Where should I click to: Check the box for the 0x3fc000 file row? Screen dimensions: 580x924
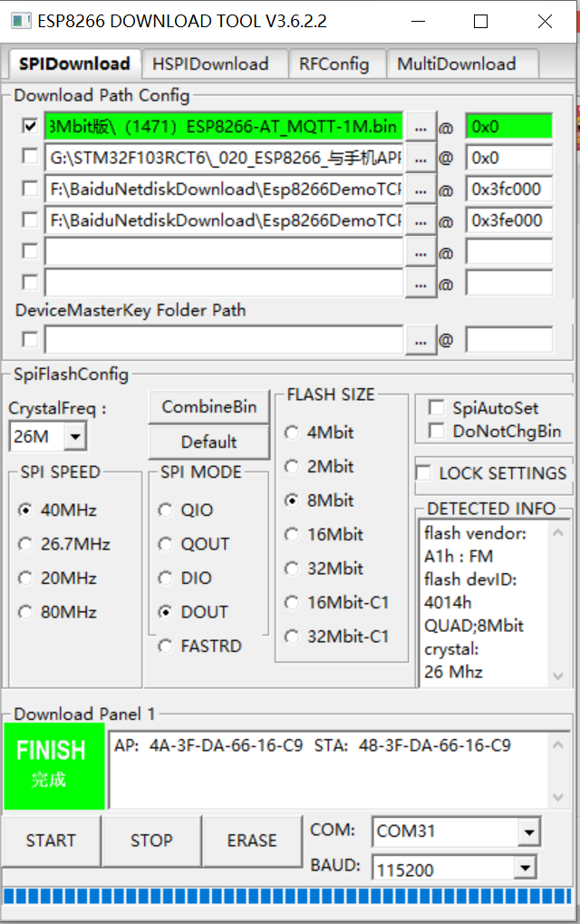pyautogui.click(x=29, y=189)
